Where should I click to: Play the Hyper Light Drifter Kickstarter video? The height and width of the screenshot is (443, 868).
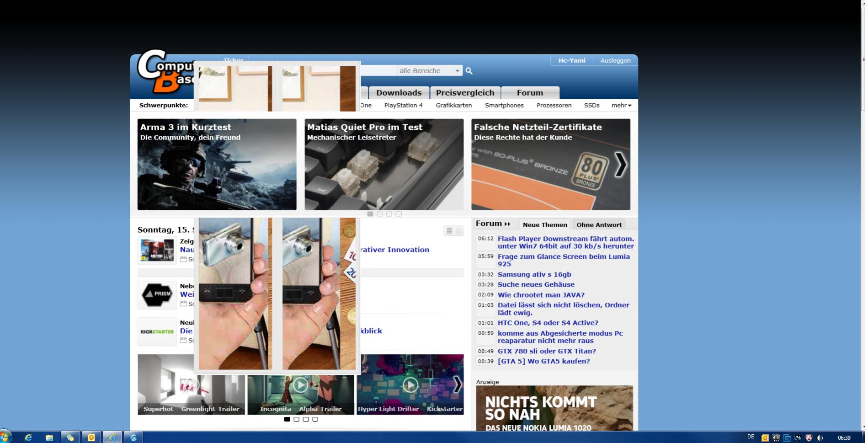(x=410, y=385)
